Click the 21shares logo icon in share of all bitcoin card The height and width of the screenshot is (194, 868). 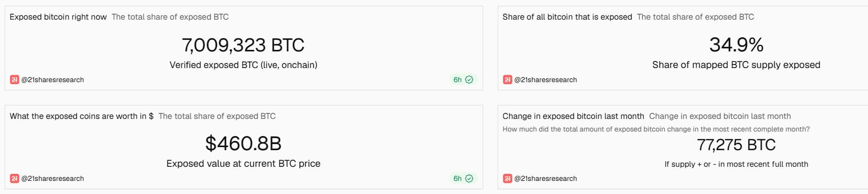tap(507, 80)
